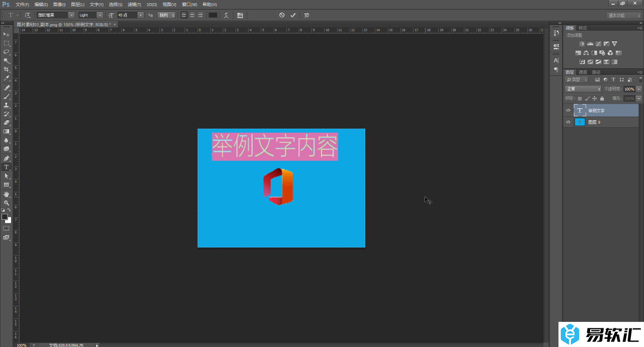The height and width of the screenshot is (347, 644).
Task: Toggle lock image pixels
Action: tap(587, 98)
